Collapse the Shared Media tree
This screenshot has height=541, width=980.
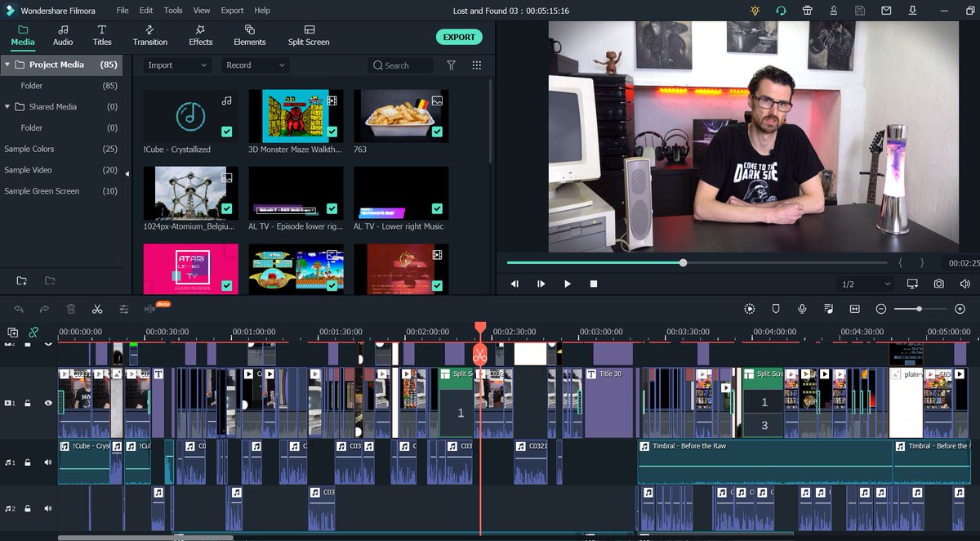[x=7, y=106]
